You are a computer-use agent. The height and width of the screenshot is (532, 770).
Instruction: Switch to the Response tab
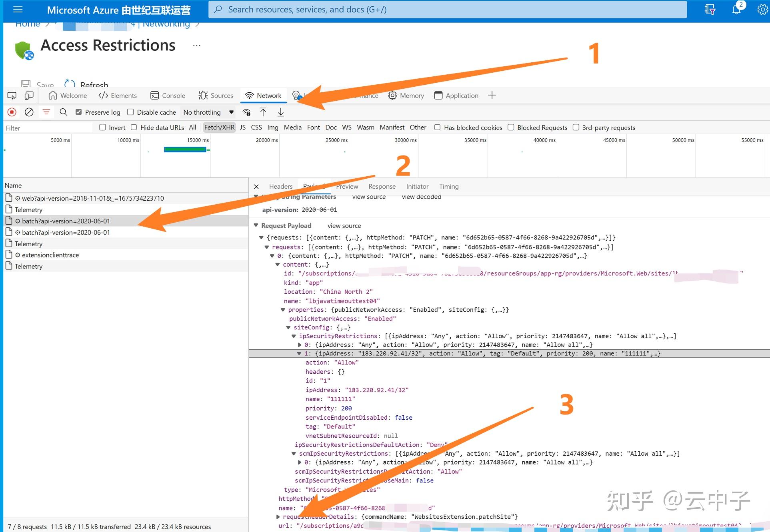382,186
